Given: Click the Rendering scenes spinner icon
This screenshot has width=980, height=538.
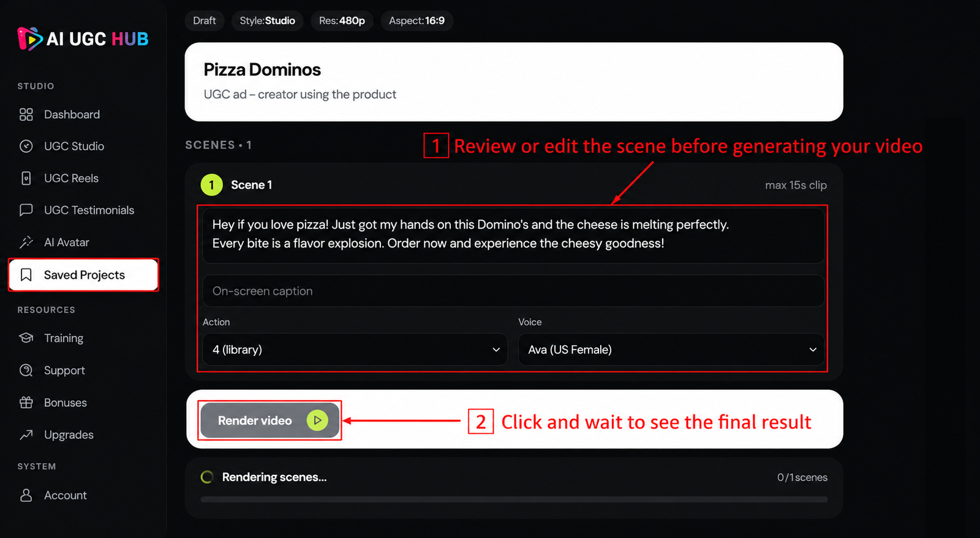Looking at the screenshot, I should point(207,477).
